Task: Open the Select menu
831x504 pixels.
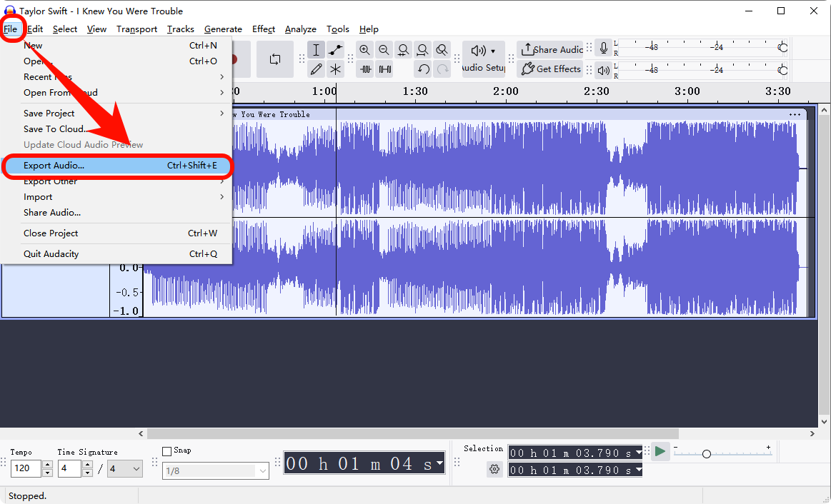Action: pos(65,29)
